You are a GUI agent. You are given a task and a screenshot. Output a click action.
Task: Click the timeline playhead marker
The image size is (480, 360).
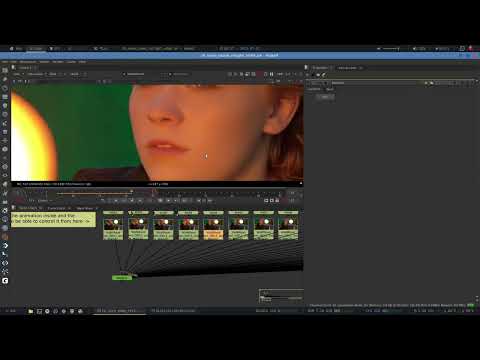coord(154,192)
